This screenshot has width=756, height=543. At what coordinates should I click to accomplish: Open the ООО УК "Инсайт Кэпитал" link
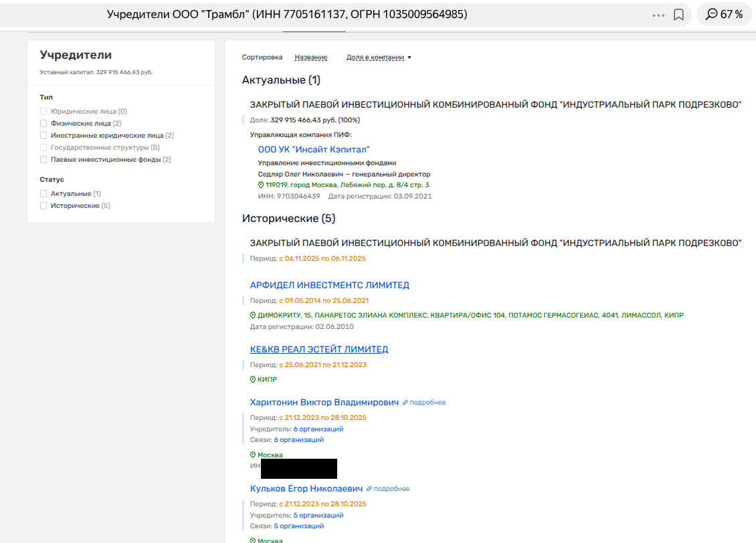pyautogui.click(x=313, y=150)
